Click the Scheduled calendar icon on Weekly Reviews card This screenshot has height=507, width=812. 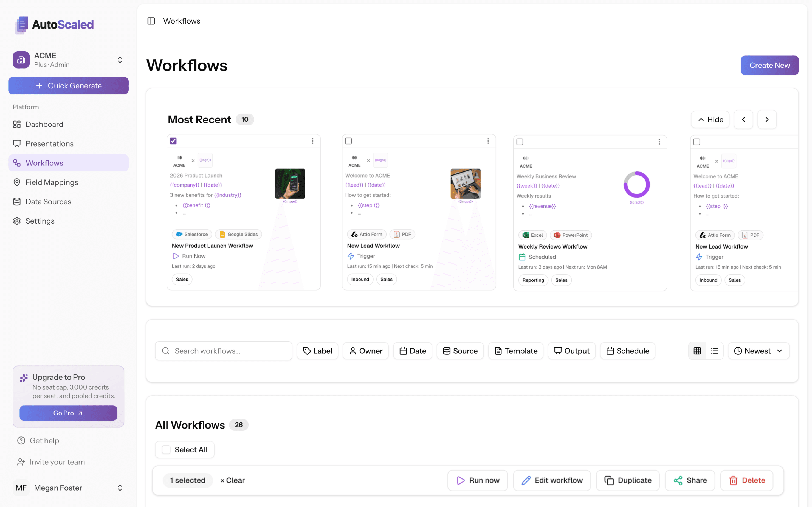point(522,257)
